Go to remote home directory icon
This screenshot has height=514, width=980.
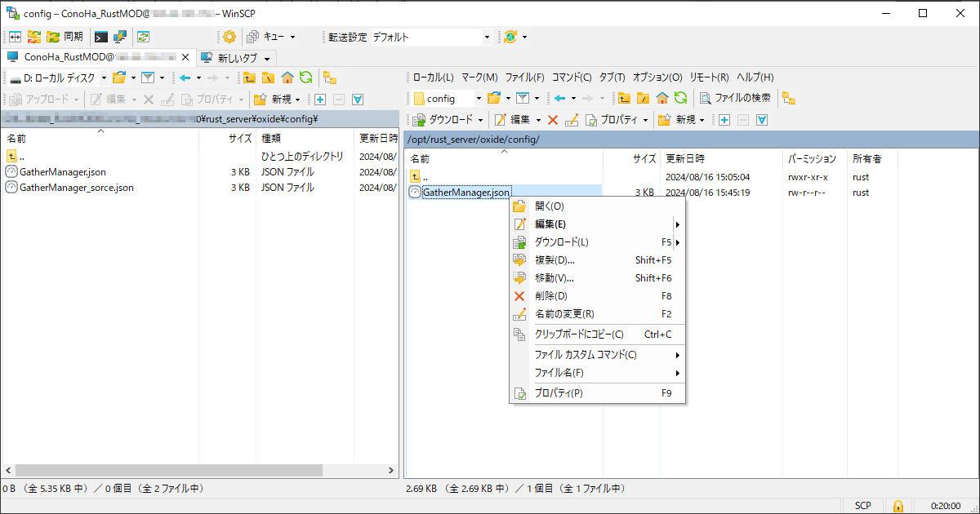[x=661, y=99]
